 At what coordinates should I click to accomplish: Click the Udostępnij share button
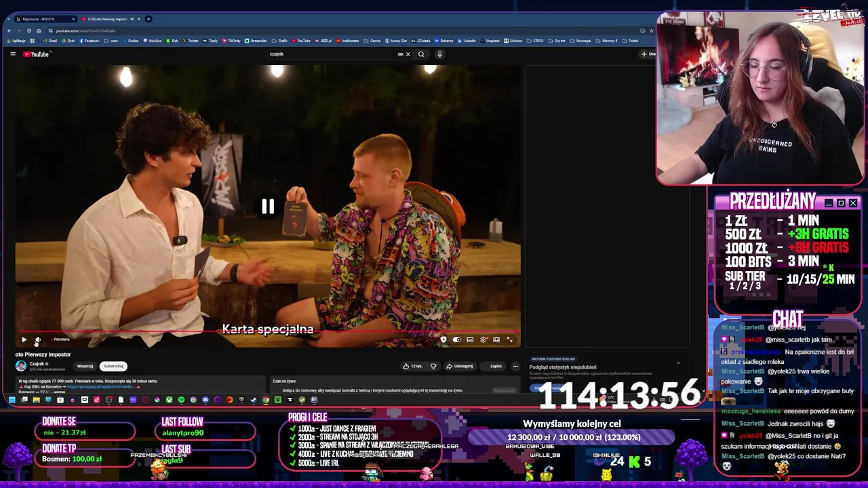459,366
